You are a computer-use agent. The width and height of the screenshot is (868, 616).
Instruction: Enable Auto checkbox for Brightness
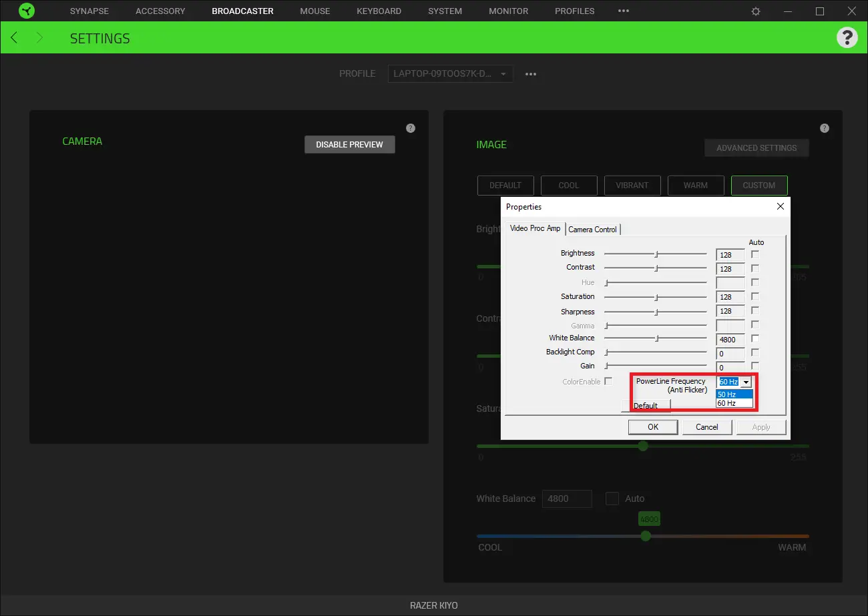pyautogui.click(x=755, y=254)
